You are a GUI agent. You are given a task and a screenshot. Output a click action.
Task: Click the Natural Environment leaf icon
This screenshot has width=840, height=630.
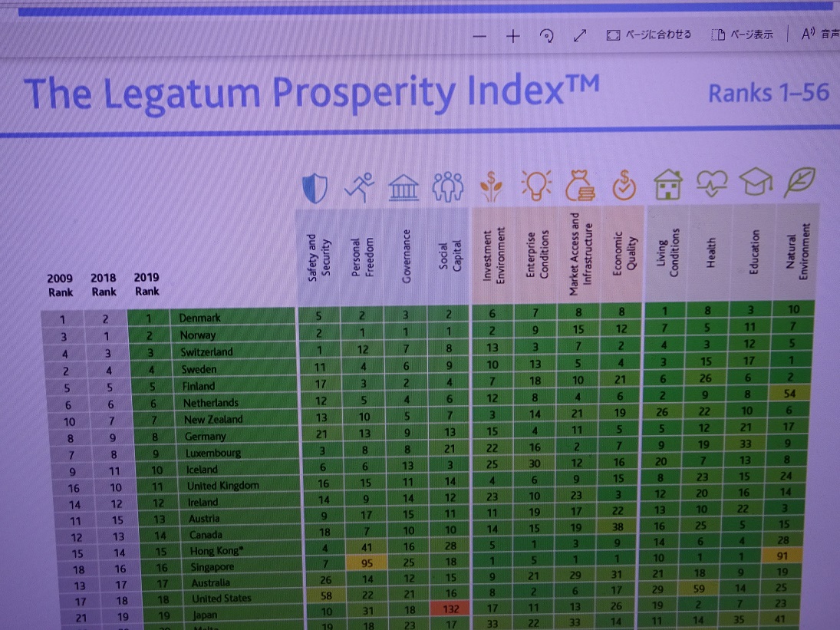pyautogui.click(x=800, y=182)
